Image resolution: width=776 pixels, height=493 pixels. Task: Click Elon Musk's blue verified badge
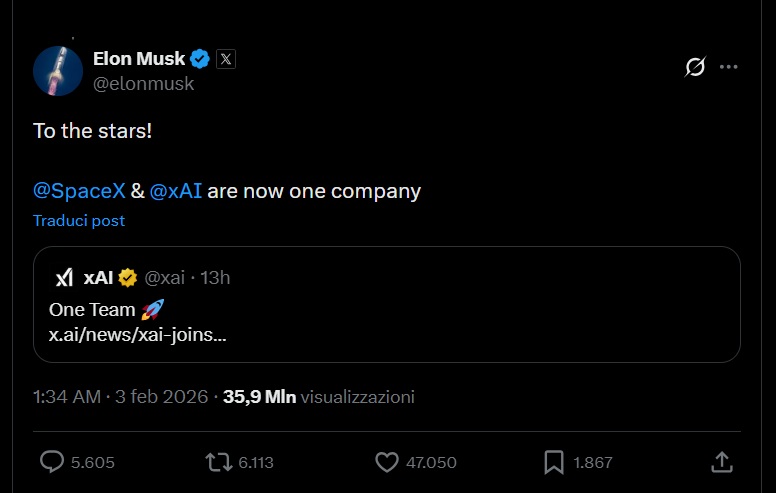click(x=200, y=59)
